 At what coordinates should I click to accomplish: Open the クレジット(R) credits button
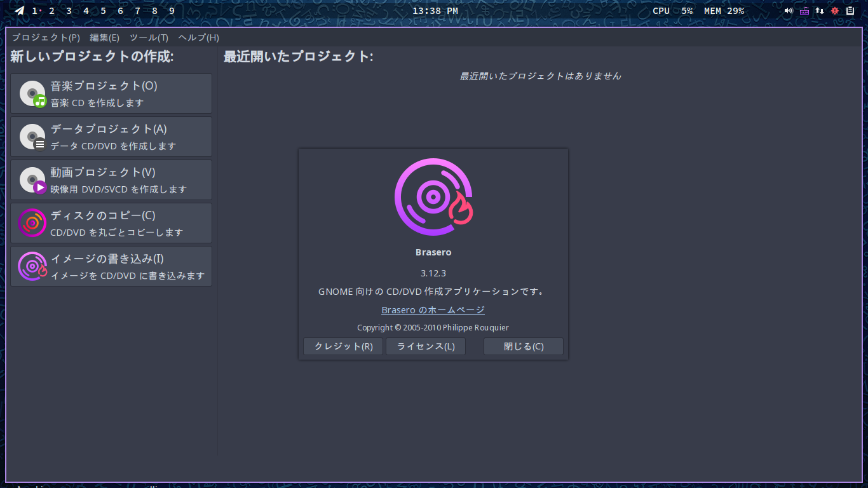pos(343,346)
